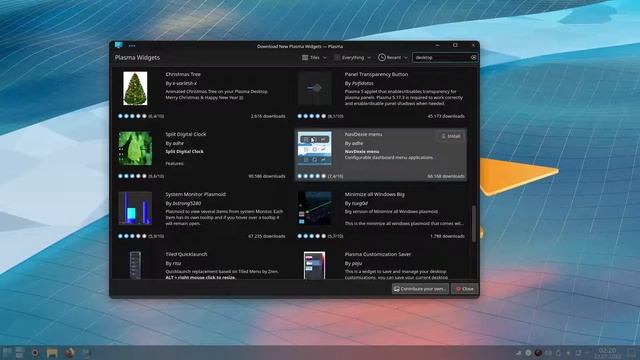Image resolution: width=640 pixels, height=360 pixels.
Task: Click the Split Digital Clock star rating
Action: coord(132,176)
